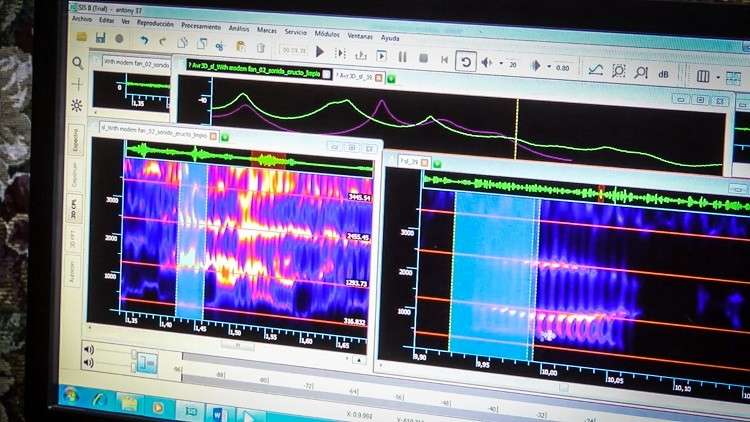
Task: Toggle green indicator next to Fsf_39 tab
Action: (x=437, y=164)
